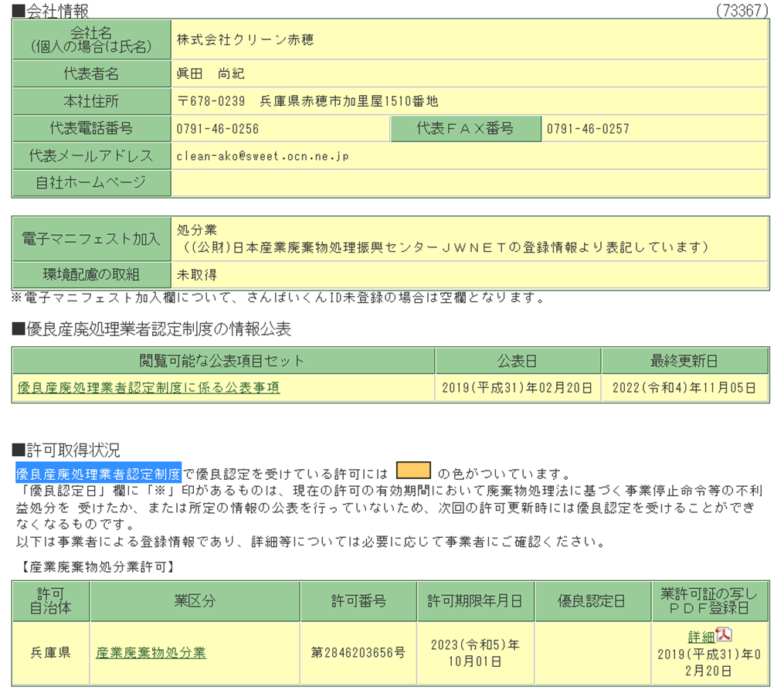Click the ■優良産廃処理業者認定制度の情報公表 heading

tap(151, 329)
